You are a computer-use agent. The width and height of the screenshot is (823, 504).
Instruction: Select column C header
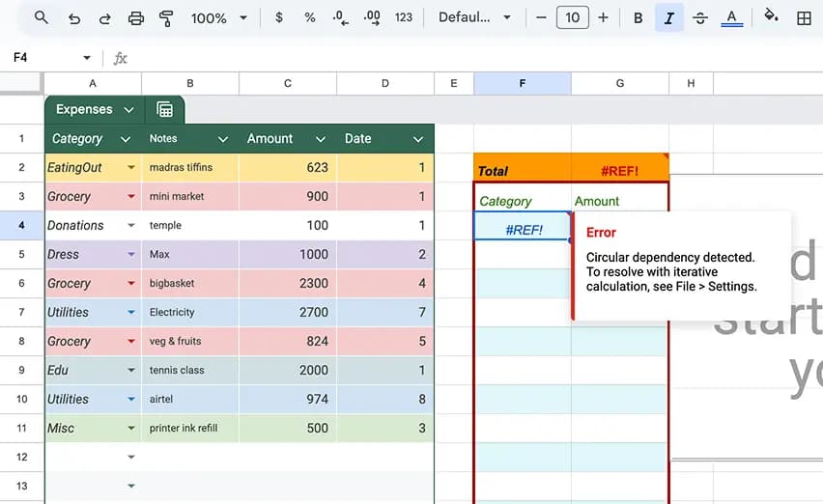click(x=288, y=83)
